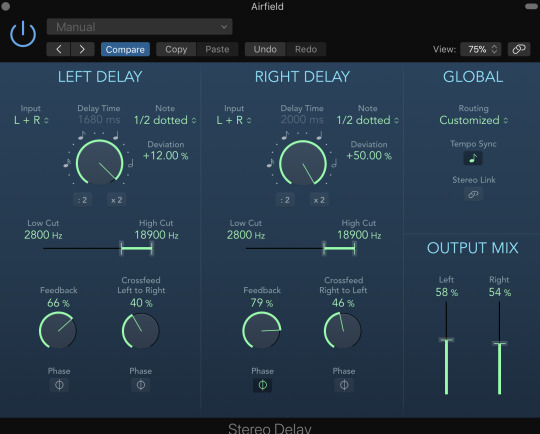The height and width of the screenshot is (434, 540).
Task: Click Output Mix Left 58 % value
Action: (x=447, y=292)
